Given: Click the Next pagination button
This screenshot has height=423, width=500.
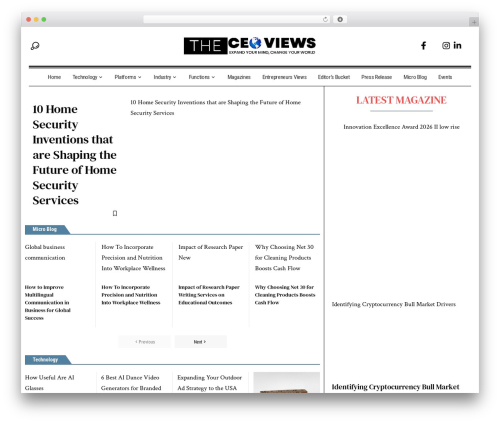Looking at the screenshot, I should pos(200,342).
